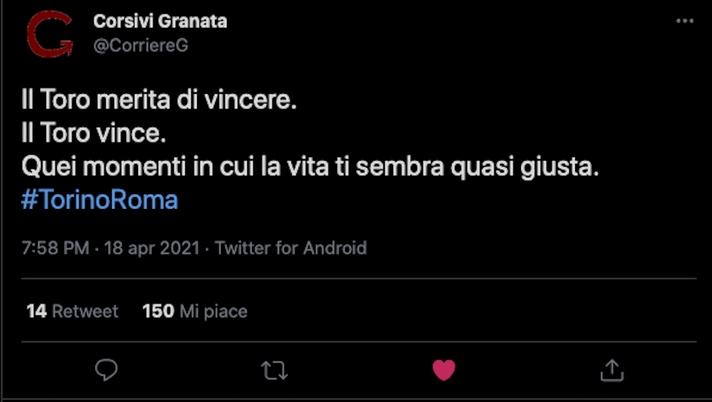Reply to the Corsivi Granata tweet
Viewport: 712px width, 402px height.
point(106,370)
